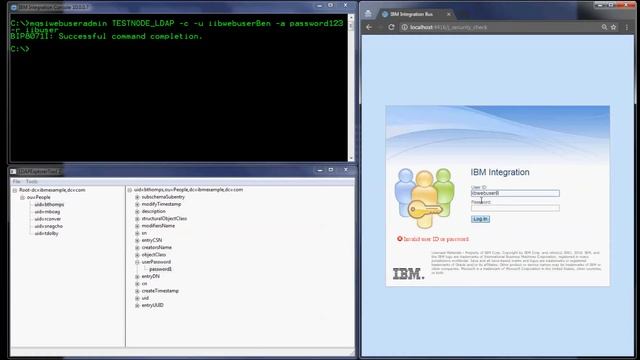Select uid=snagcho in the LDAP tree
This screenshot has width=640, height=360.
(x=49, y=226)
